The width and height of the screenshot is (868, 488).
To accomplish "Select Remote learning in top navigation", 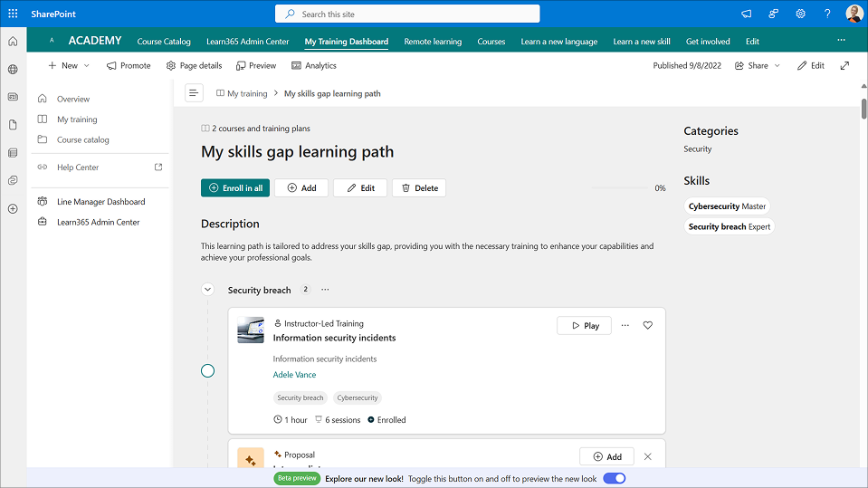I will click(433, 42).
